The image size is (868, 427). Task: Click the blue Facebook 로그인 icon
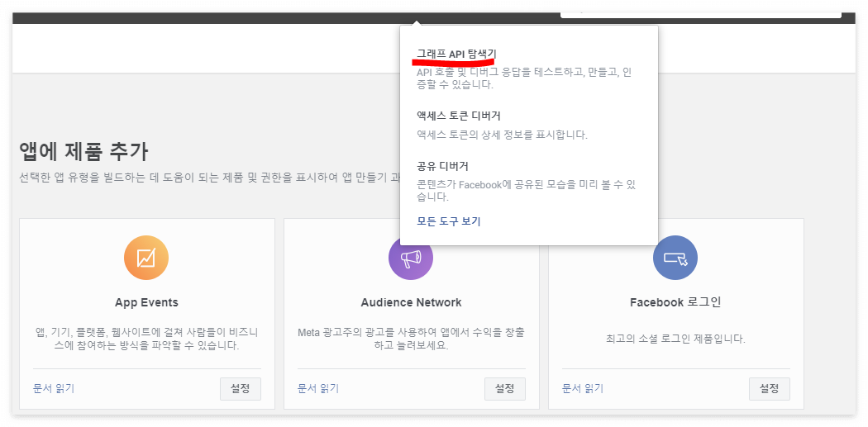(x=675, y=257)
